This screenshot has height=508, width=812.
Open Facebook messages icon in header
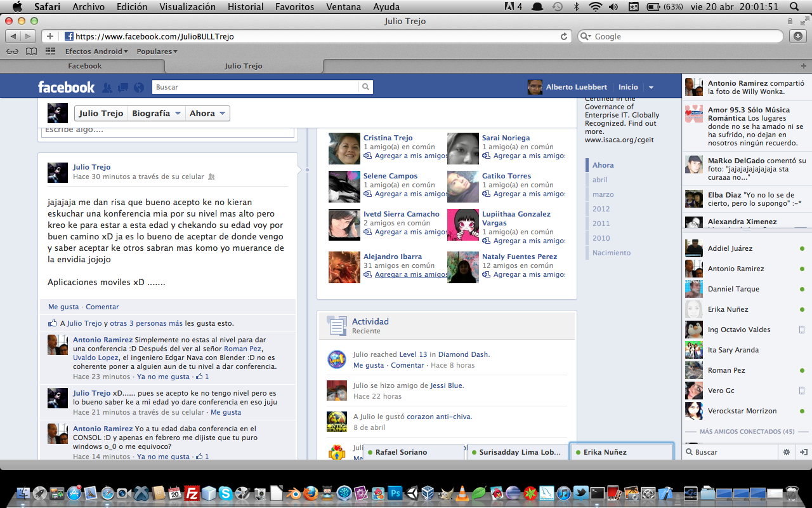[x=123, y=88]
